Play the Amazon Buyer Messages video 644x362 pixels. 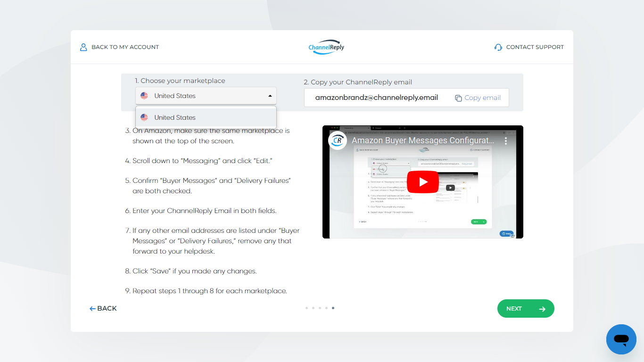tap(423, 182)
